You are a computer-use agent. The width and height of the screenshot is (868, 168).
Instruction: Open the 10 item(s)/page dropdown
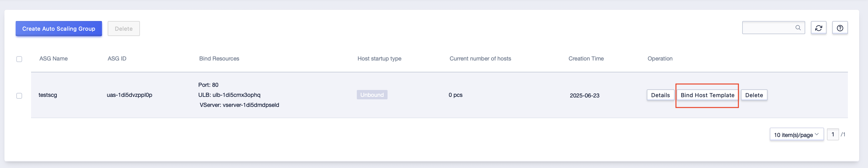point(796,134)
